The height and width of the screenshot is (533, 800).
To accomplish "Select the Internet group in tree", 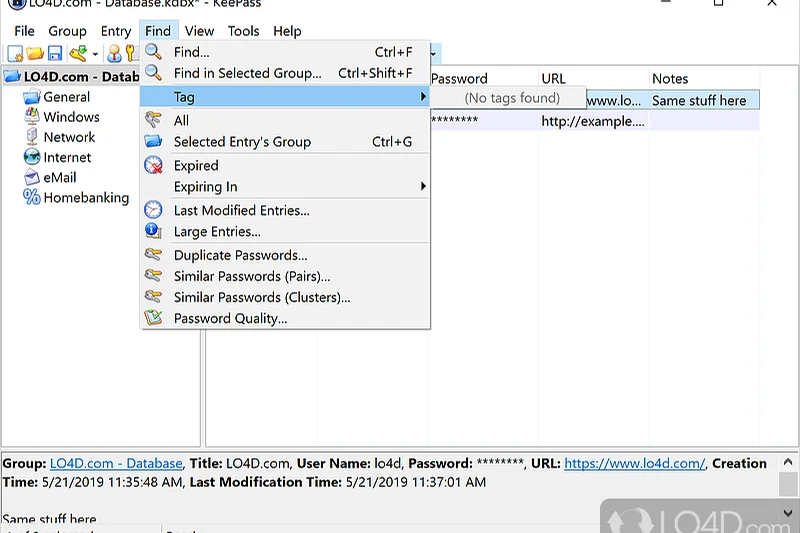I will tap(67, 157).
